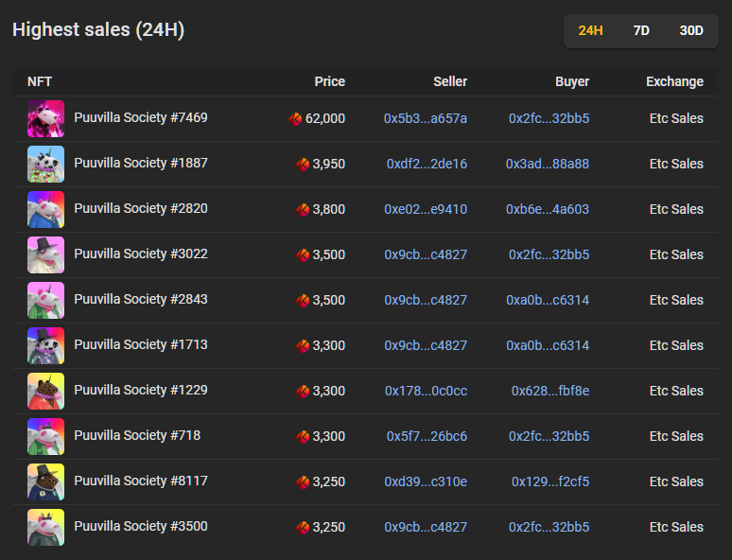The image size is (732, 560).
Task: Click the Puuvilla Society #2820 name
Action: point(141,208)
